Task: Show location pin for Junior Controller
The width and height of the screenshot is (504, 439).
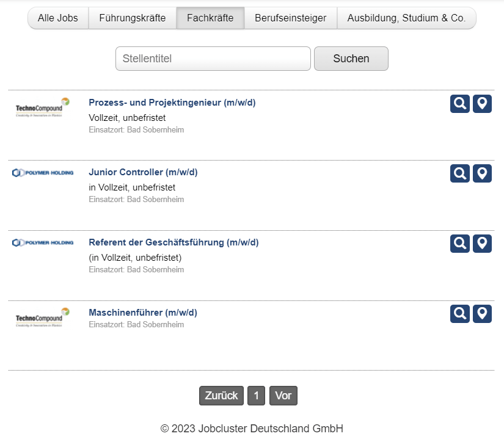Action: coord(482,173)
